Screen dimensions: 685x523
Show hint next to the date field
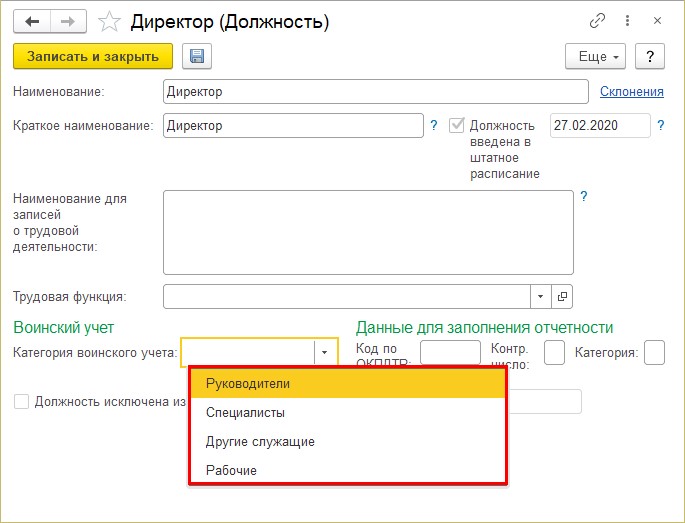pyautogui.click(x=661, y=125)
